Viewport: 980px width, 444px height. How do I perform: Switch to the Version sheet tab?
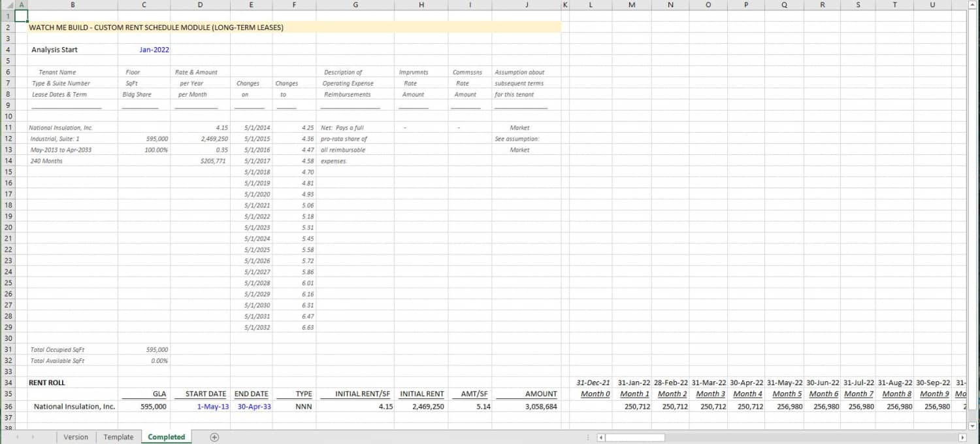pyautogui.click(x=76, y=436)
